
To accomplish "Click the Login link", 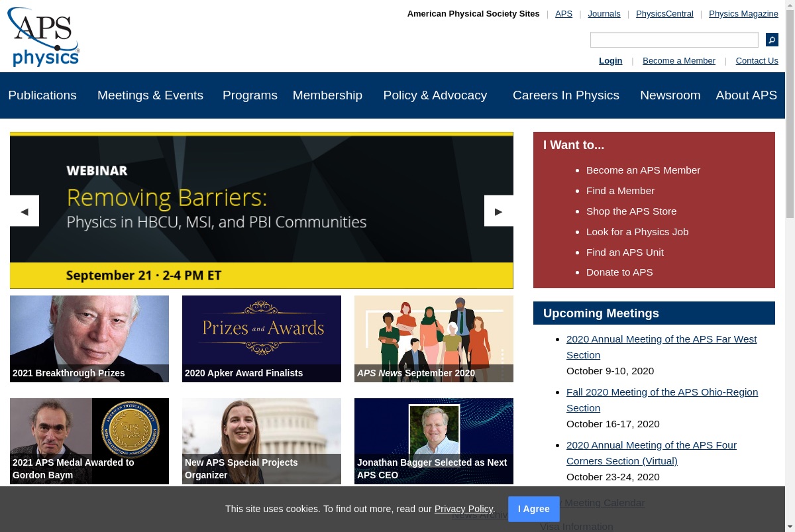I will [610, 61].
